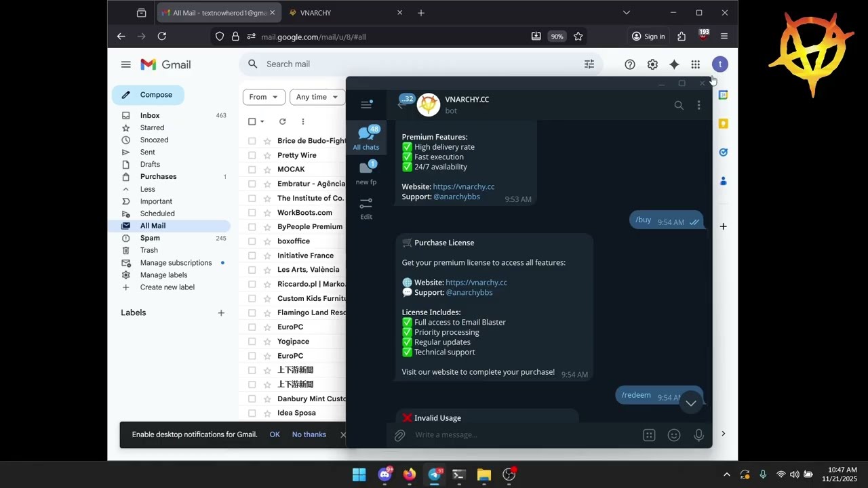
Task: Open the From filter dropdown
Action: point(264,97)
